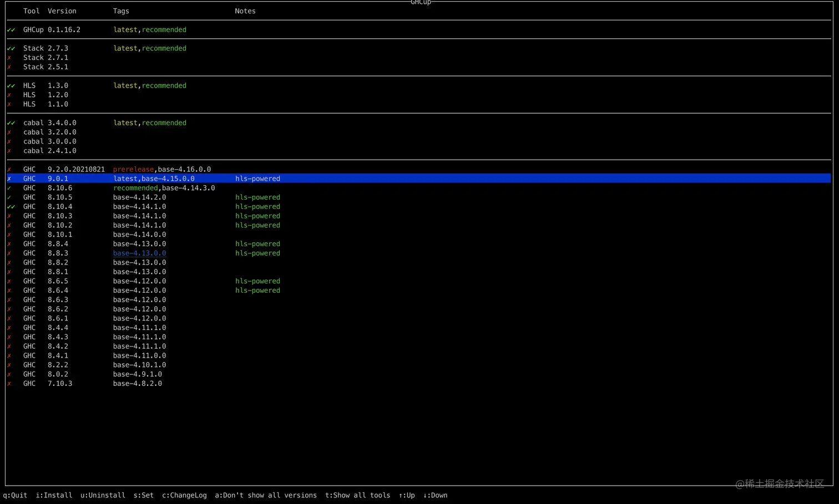Click the latest,recommended tags on cabal 3.4.0.0
The height and width of the screenshot is (504, 839).
150,123
